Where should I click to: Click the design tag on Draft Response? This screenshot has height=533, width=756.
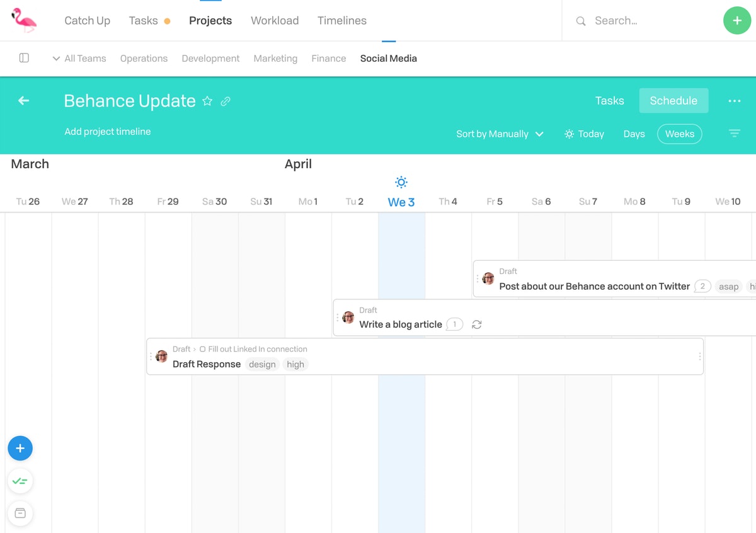[x=262, y=364]
